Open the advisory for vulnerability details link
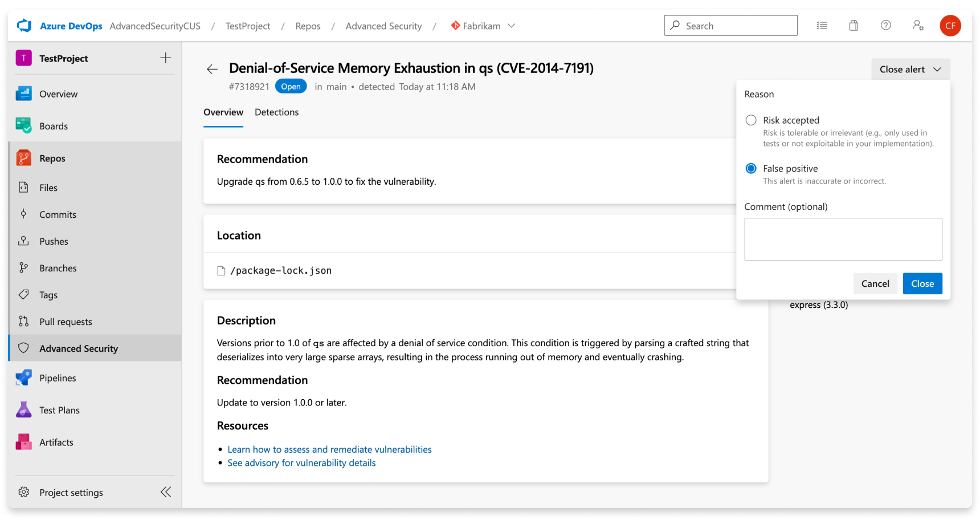980x520 pixels. 301,462
